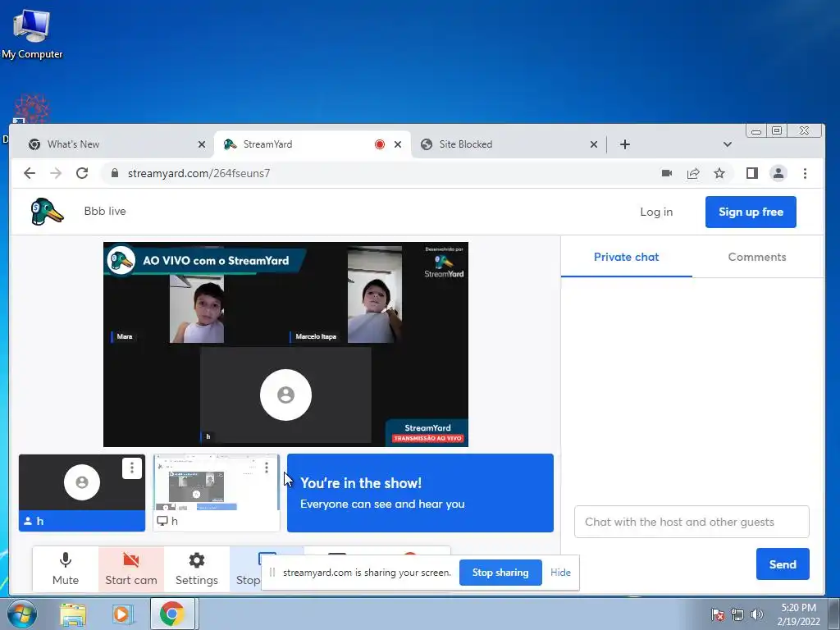Close the What's New tab

(x=202, y=144)
